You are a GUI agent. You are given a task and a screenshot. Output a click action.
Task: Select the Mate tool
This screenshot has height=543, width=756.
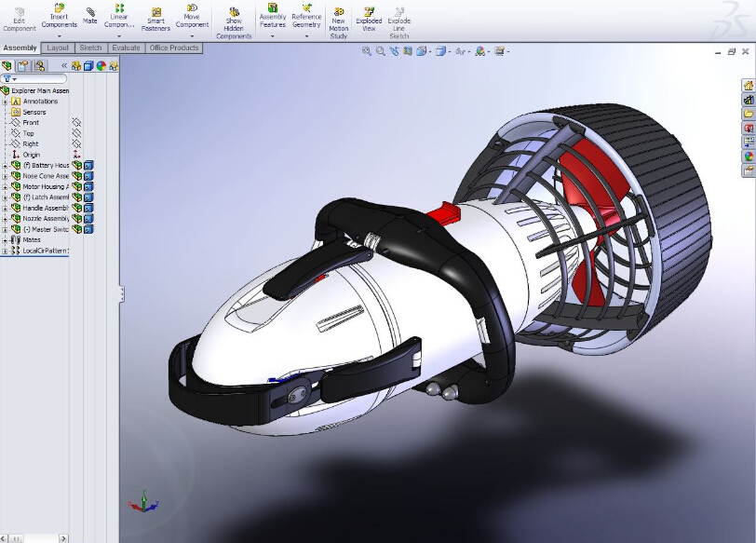click(x=89, y=14)
